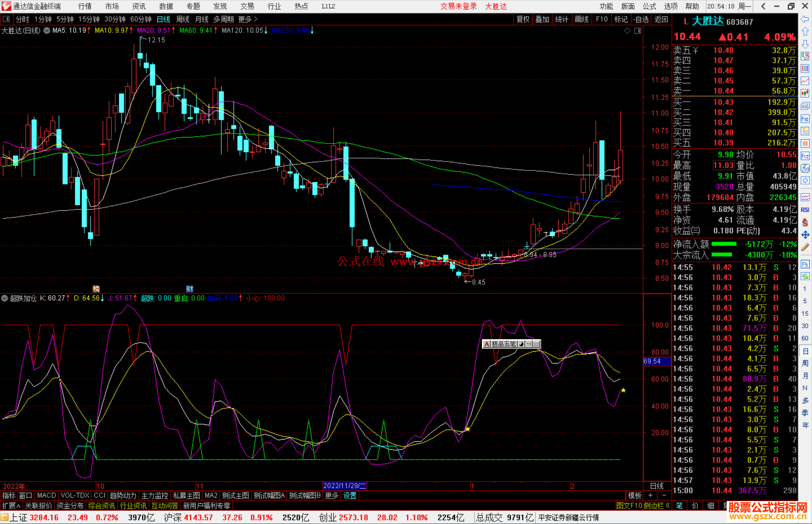Toggle the 超跌加仓 indicator circle button
Image resolution: width=812 pixels, height=524 pixels.
5,298
